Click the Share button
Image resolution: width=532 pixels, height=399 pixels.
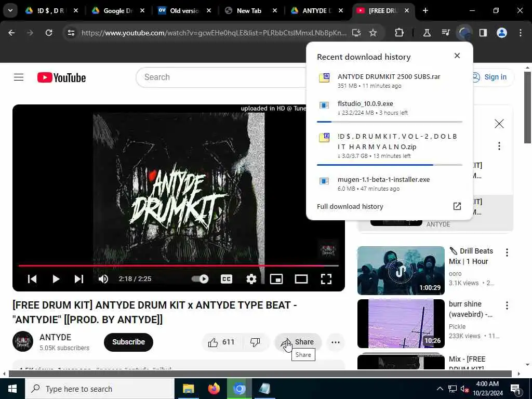298,342
